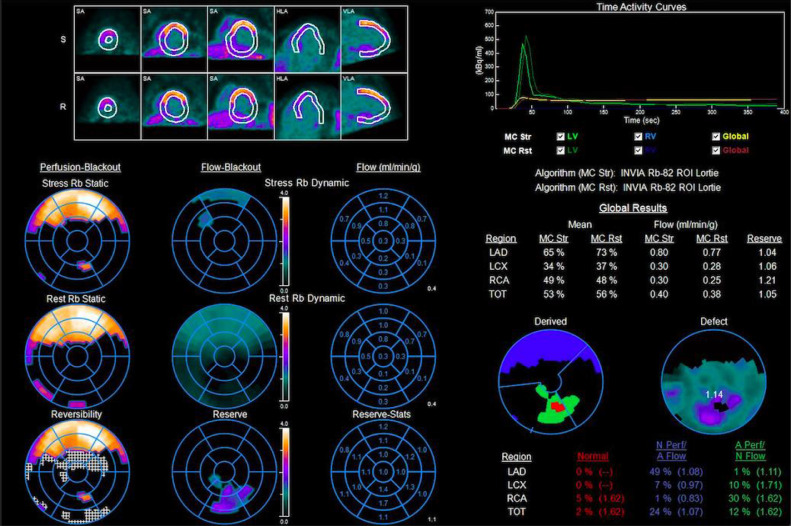Select the stress HLA slice image

[307, 39]
